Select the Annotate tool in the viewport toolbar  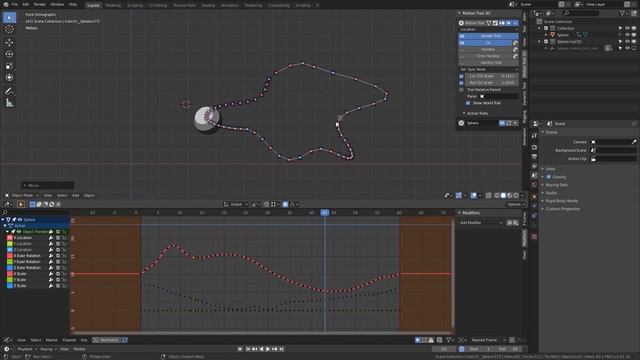point(9,91)
